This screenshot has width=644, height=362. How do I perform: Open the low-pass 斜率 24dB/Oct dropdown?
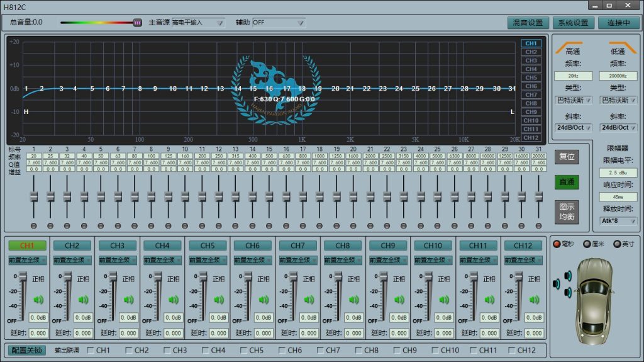click(x=618, y=128)
